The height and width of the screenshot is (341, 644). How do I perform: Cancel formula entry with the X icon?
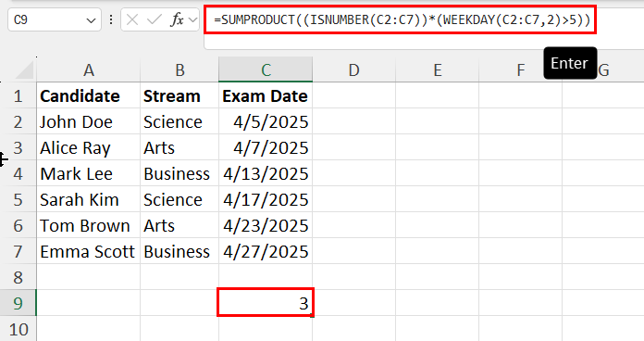[132, 19]
